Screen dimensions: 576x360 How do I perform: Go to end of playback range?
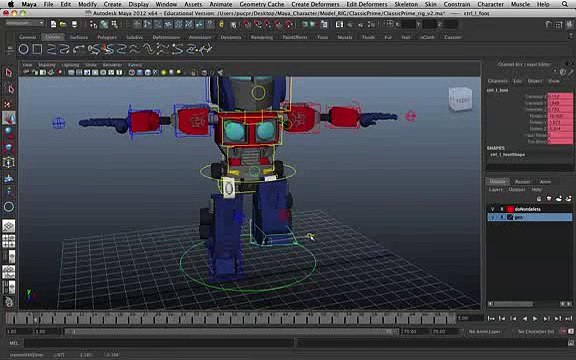[x=569, y=318]
